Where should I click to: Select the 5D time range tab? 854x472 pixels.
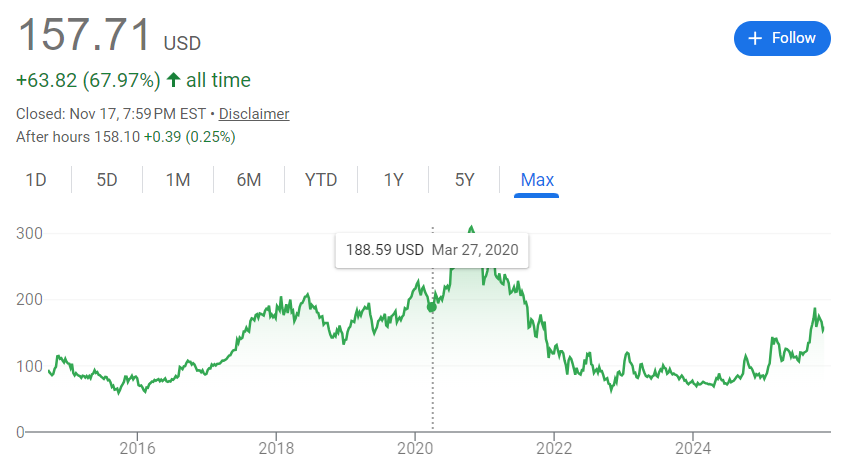click(107, 180)
